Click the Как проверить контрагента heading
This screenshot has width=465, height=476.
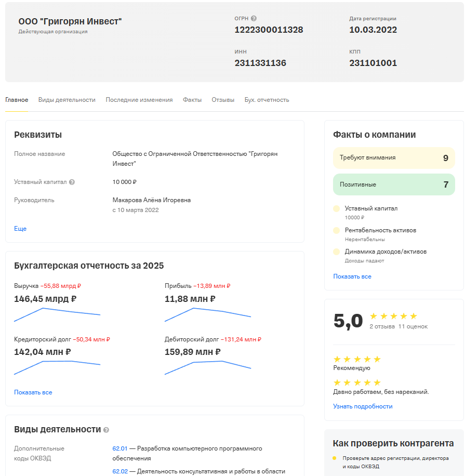(393, 443)
